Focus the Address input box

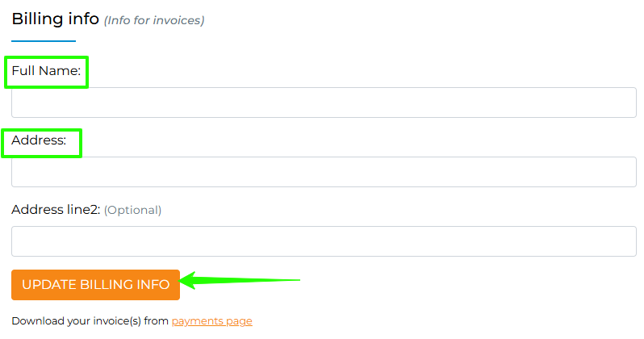(x=324, y=172)
